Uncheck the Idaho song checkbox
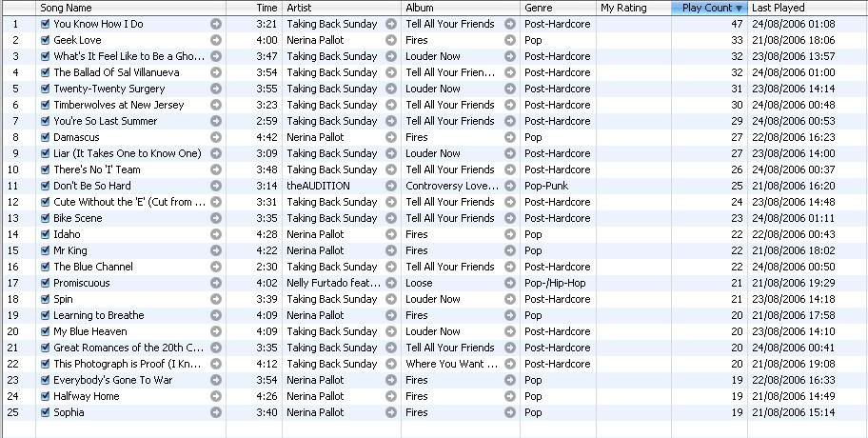The height and width of the screenshot is (438, 868). point(46,234)
